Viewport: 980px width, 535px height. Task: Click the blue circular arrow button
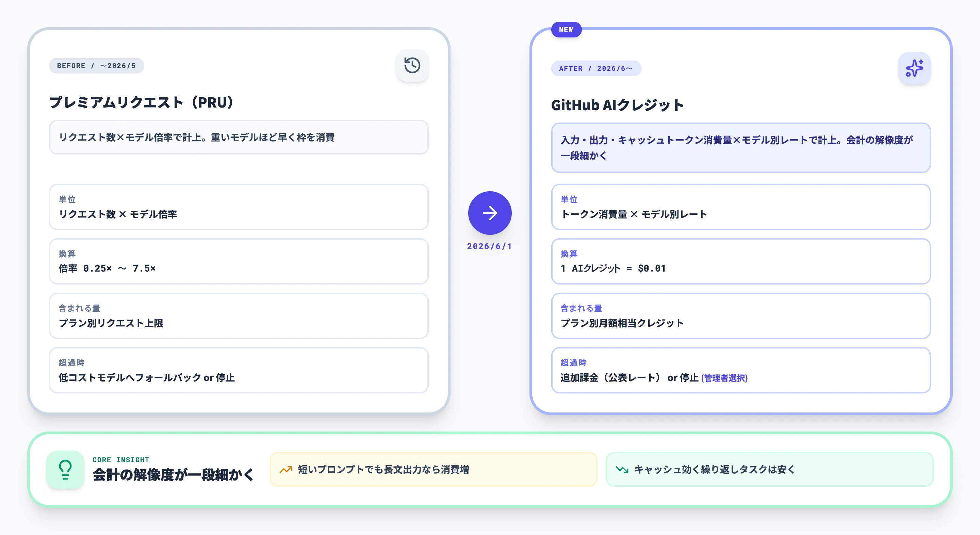coord(490,213)
